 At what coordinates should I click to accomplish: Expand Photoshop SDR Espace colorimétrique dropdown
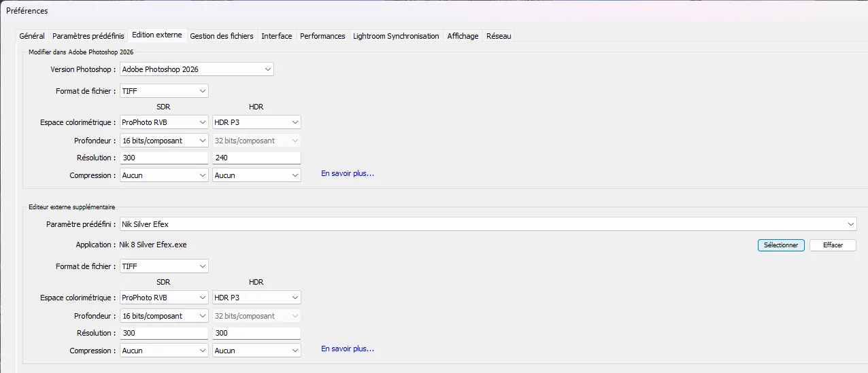164,122
